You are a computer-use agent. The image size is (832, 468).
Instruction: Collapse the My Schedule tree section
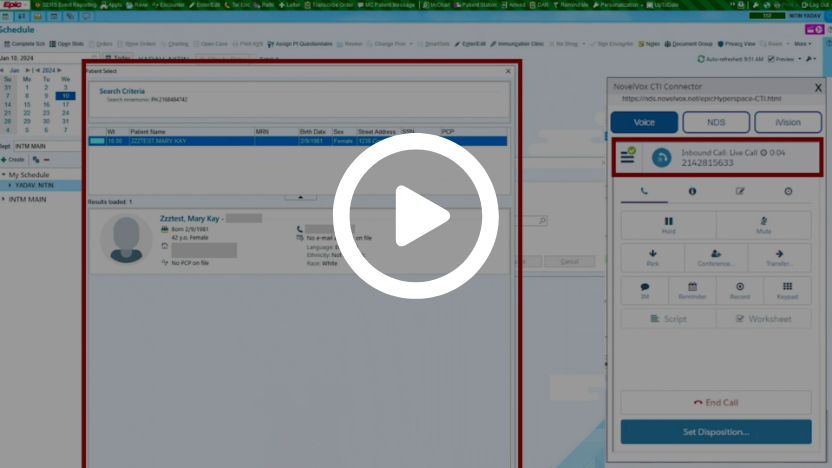pos(4,175)
